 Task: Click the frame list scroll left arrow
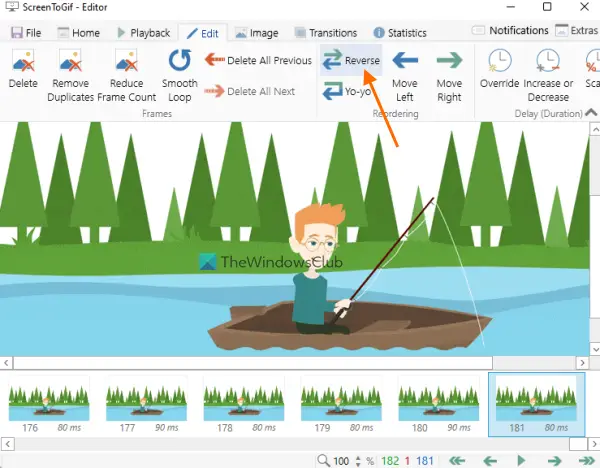tap(8, 444)
